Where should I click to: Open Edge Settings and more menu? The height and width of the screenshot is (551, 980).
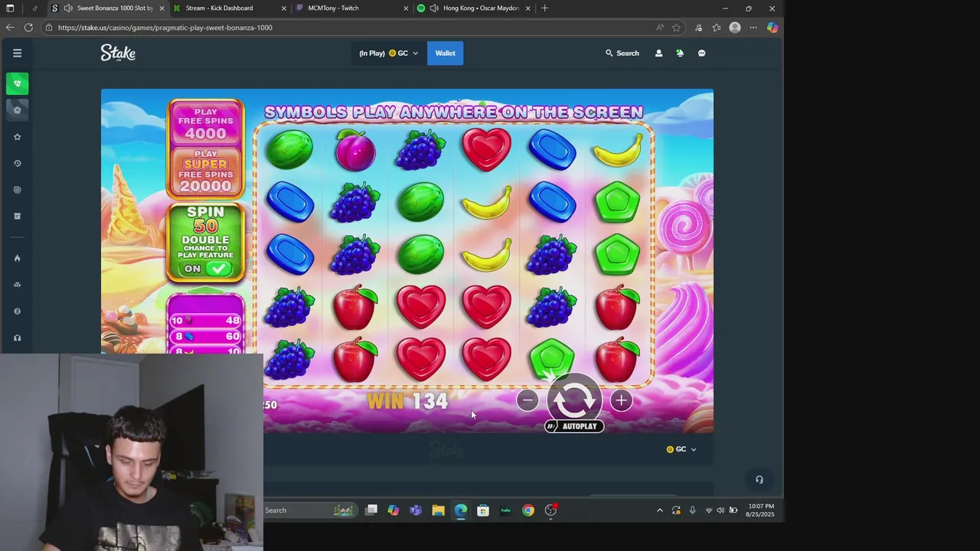pyautogui.click(x=753, y=28)
